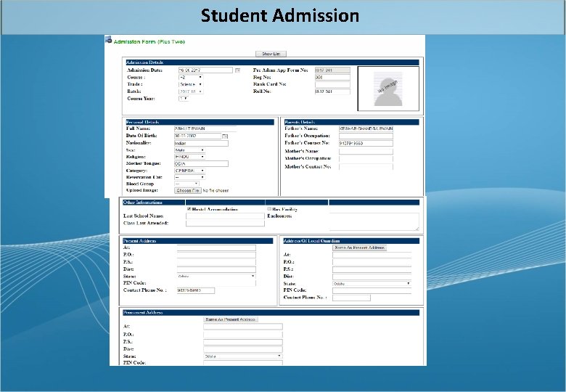The height and width of the screenshot is (392, 566).
Task: Click the Present Address Contact Phone No field
Action: coord(196,290)
